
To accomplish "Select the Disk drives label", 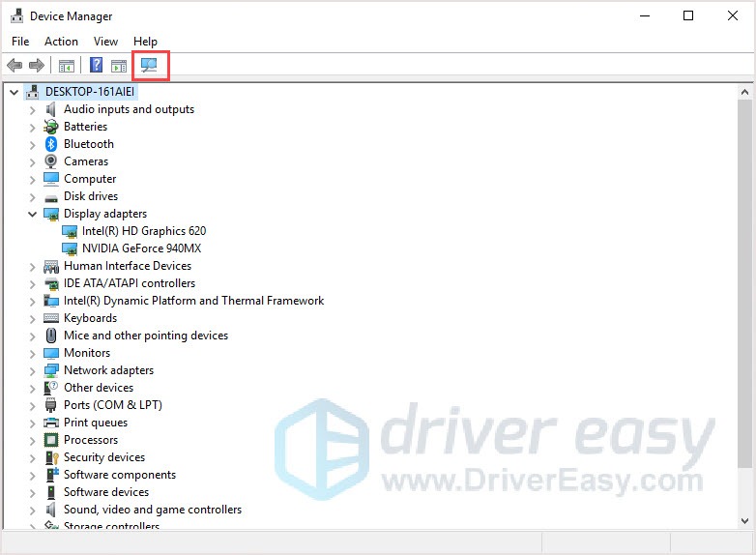I will (x=91, y=196).
